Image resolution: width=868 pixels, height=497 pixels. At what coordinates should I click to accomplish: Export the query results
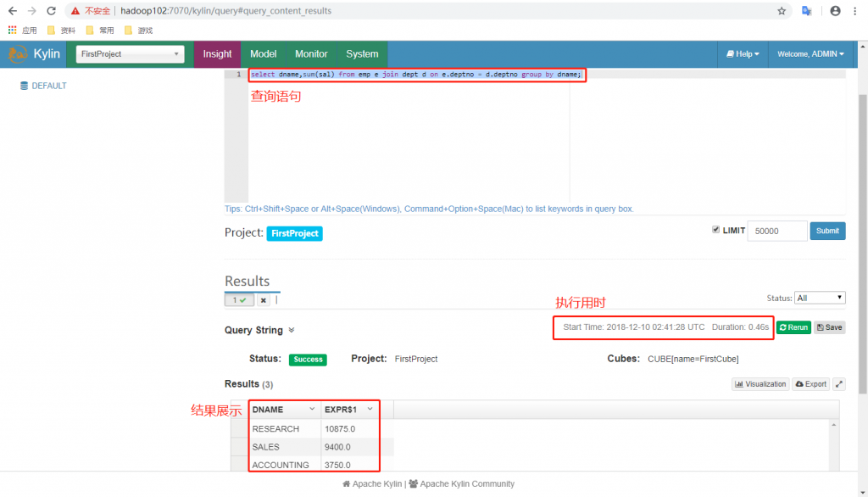(x=811, y=384)
